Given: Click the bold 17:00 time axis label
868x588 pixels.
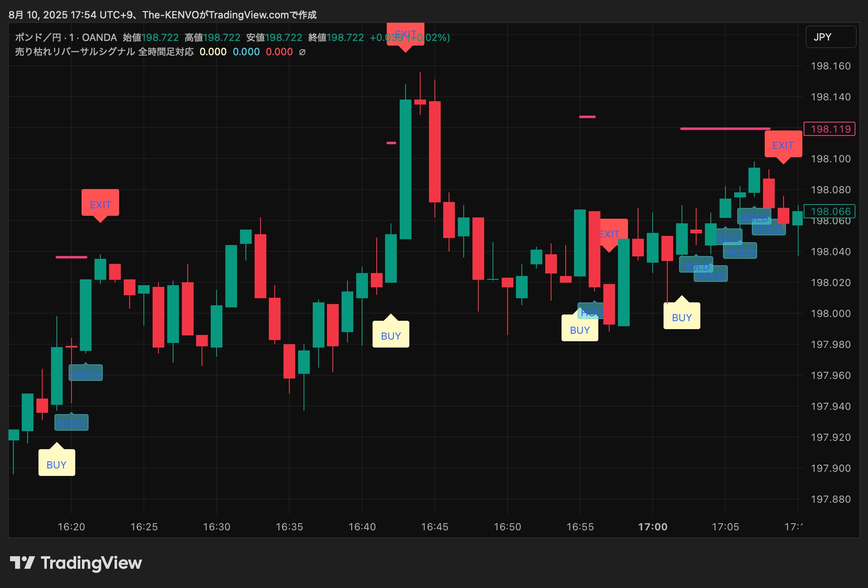Looking at the screenshot, I should 652,527.
